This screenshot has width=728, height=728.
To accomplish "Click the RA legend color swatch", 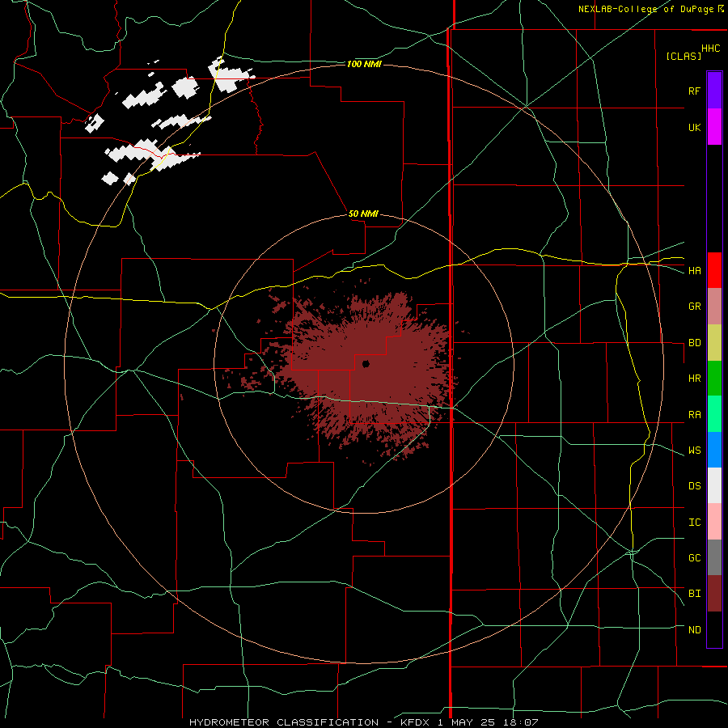I will (714, 414).
